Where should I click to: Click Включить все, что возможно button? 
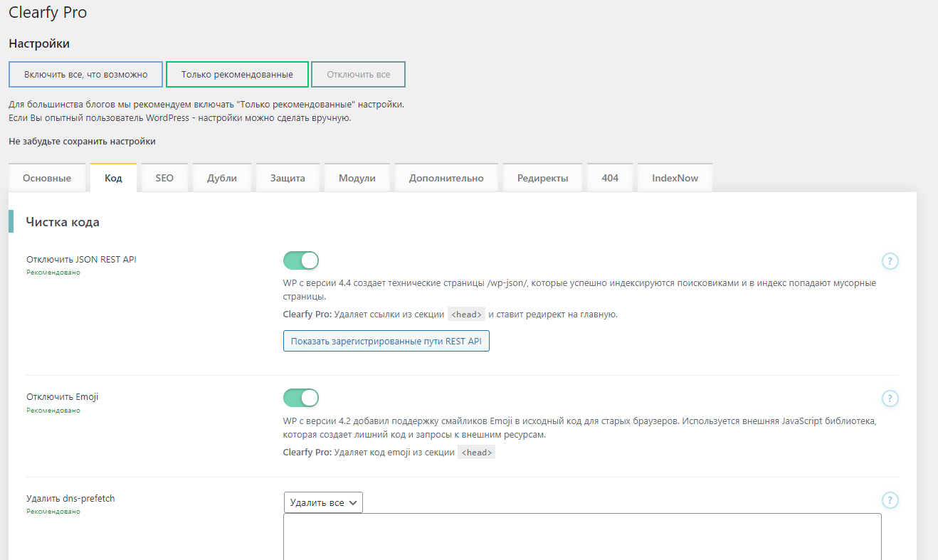(86, 74)
